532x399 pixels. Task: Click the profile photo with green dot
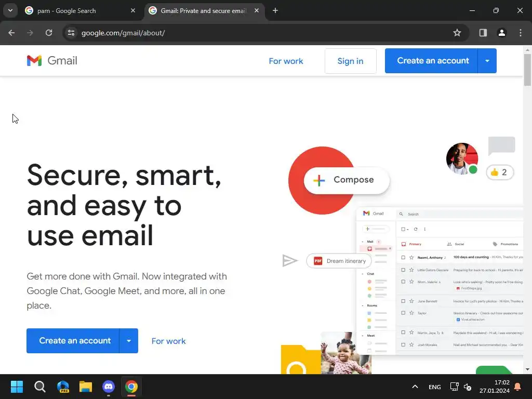(x=462, y=159)
